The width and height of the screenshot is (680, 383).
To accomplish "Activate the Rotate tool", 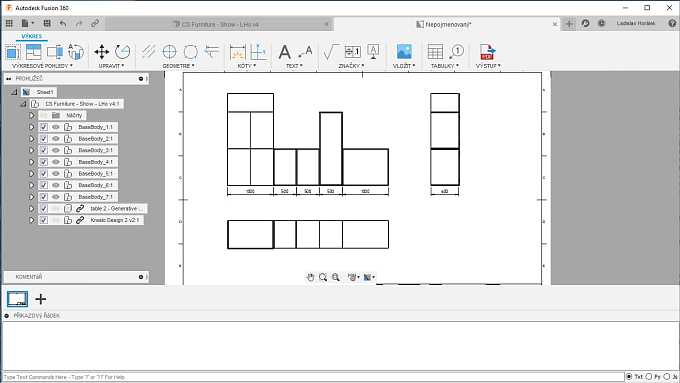I will click(x=123, y=52).
